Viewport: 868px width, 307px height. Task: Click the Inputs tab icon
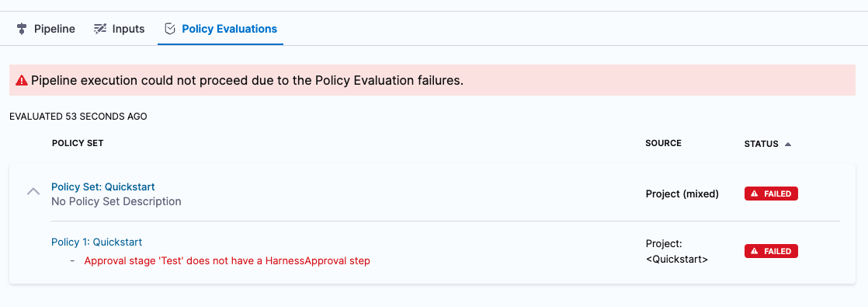tap(99, 29)
